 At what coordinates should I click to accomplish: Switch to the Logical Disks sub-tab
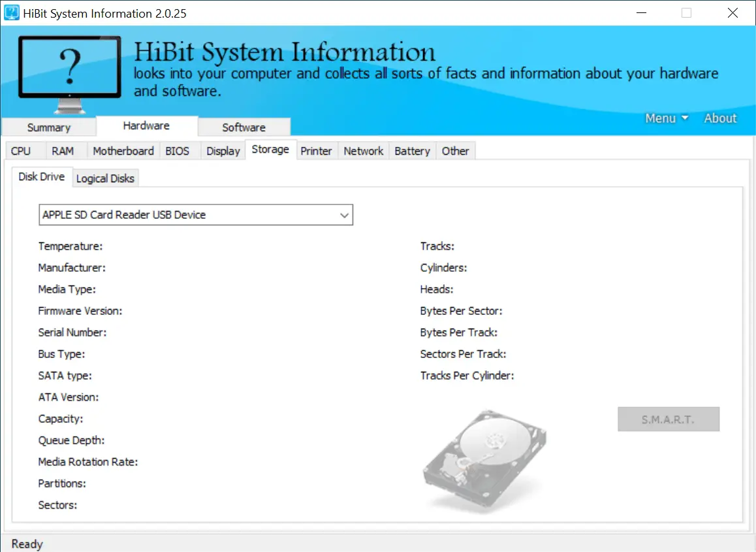pos(105,178)
